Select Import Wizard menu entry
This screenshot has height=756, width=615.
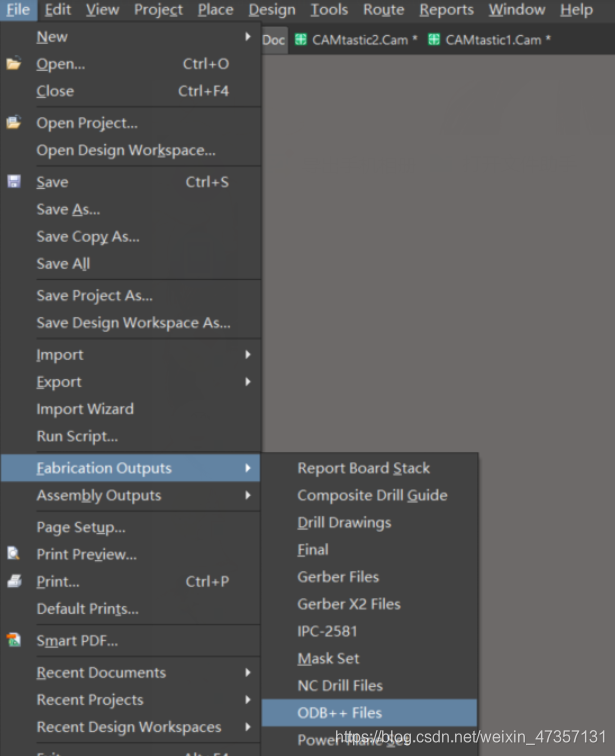pos(131,409)
